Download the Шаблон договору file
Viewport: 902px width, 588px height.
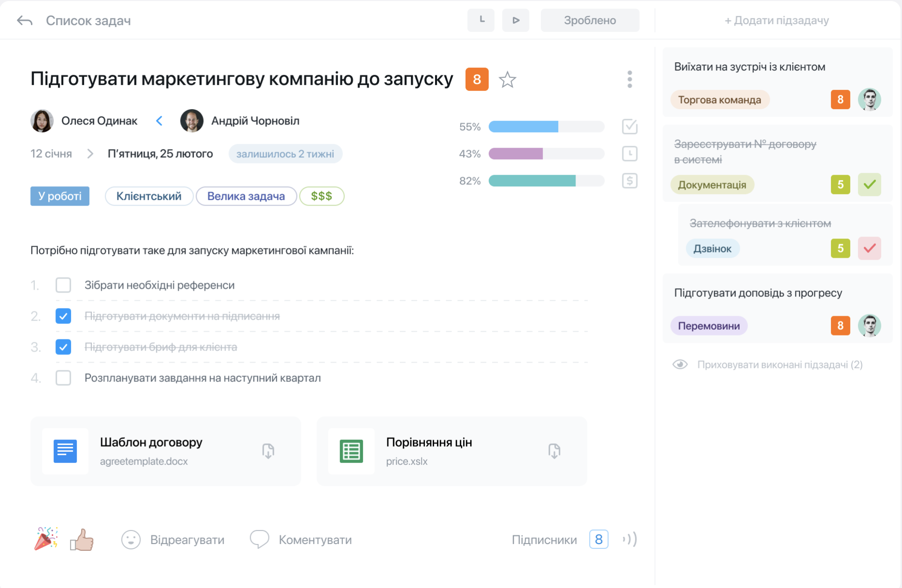tap(268, 451)
